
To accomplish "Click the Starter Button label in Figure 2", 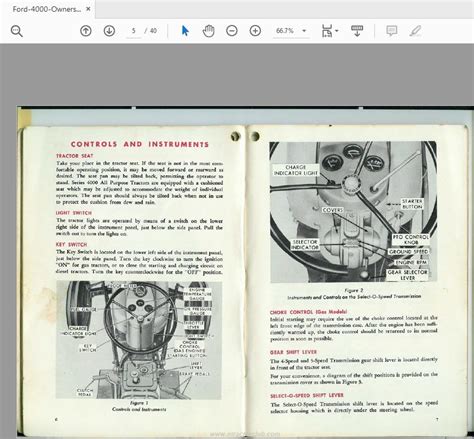I will (x=412, y=204).
